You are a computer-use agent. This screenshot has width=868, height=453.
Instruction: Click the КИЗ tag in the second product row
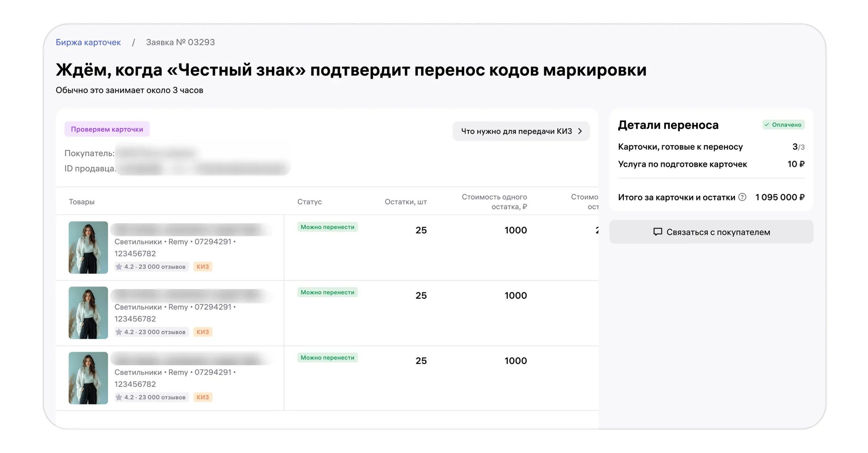pyautogui.click(x=203, y=332)
